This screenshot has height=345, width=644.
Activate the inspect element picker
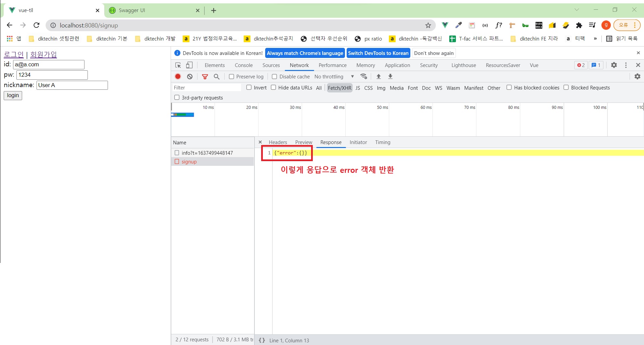click(x=178, y=65)
